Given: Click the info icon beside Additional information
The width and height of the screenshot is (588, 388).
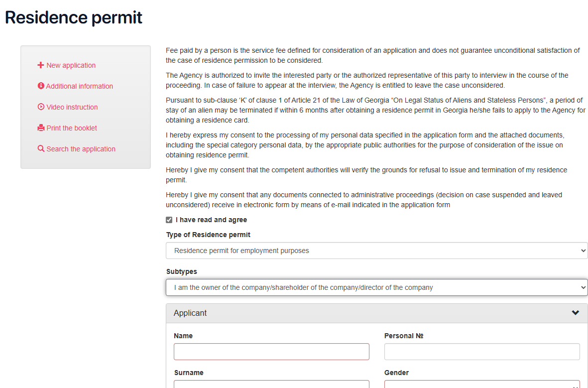Looking at the screenshot, I should pyautogui.click(x=41, y=86).
